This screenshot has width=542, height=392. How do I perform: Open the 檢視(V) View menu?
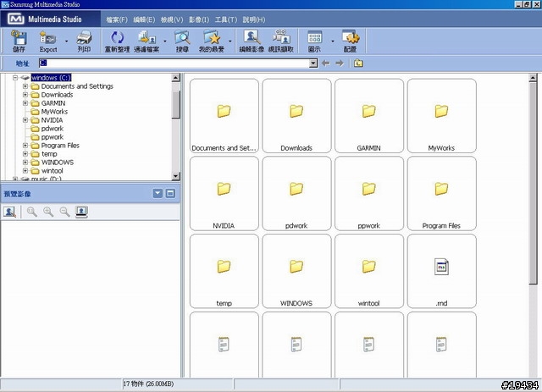coord(172,19)
